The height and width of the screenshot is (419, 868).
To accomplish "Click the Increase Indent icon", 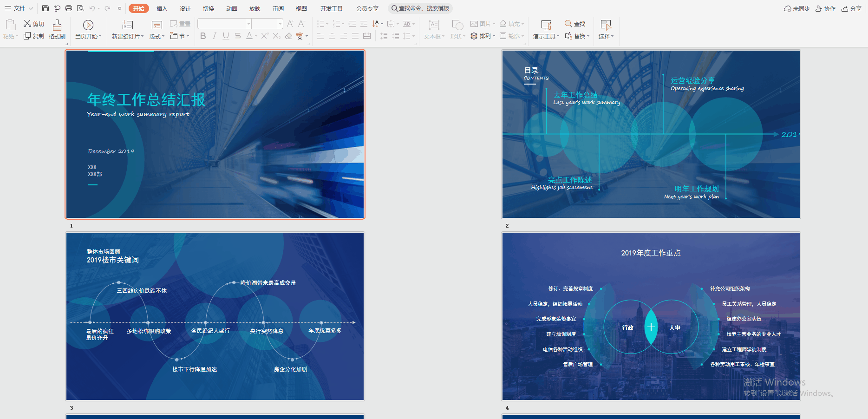I will click(x=364, y=24).
